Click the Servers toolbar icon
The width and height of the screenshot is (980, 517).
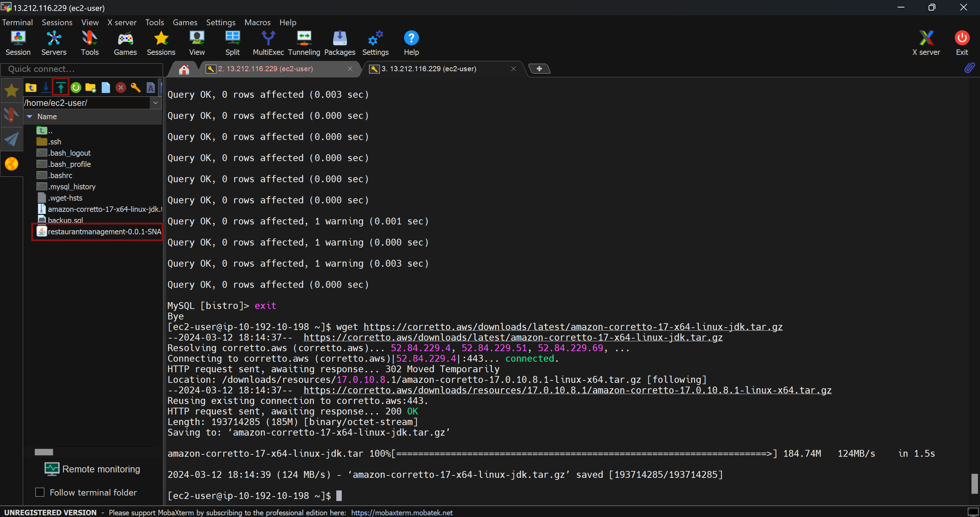coord(54,43)
